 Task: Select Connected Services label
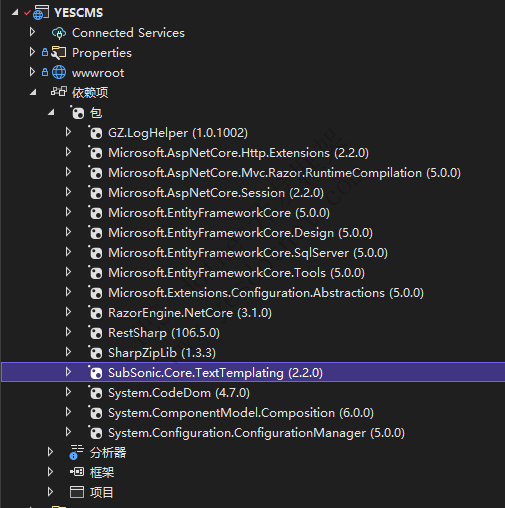pos(128,33)
